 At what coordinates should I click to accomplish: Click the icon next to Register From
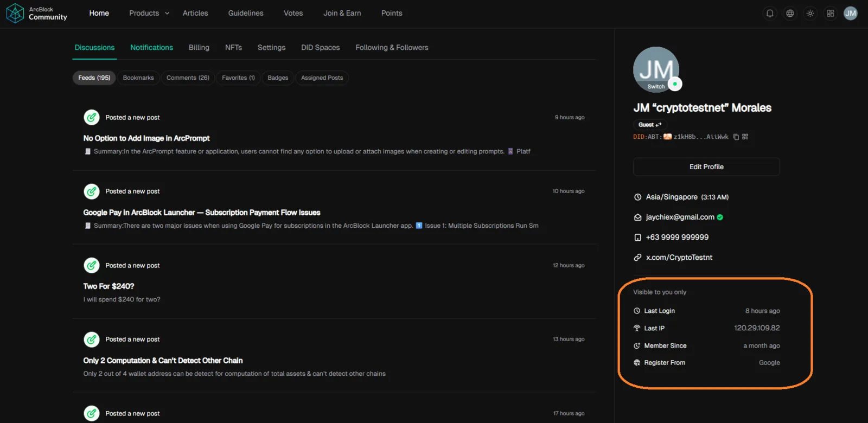pos(637,363)
